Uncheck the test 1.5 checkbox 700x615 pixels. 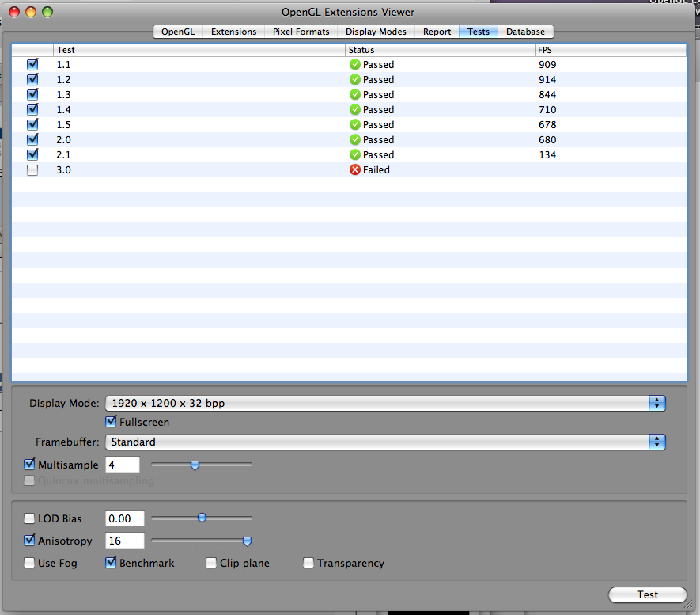(32, 124)
